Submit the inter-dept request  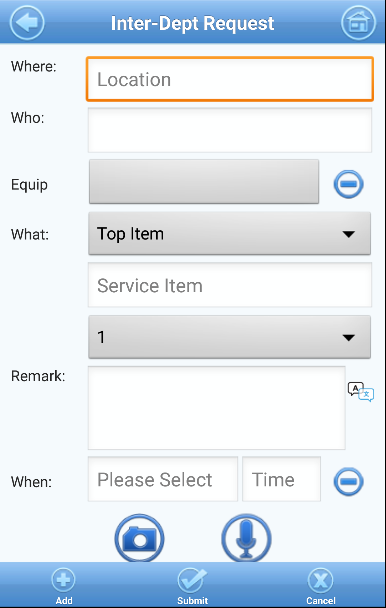pyautogui.click(x=192, y=586)
